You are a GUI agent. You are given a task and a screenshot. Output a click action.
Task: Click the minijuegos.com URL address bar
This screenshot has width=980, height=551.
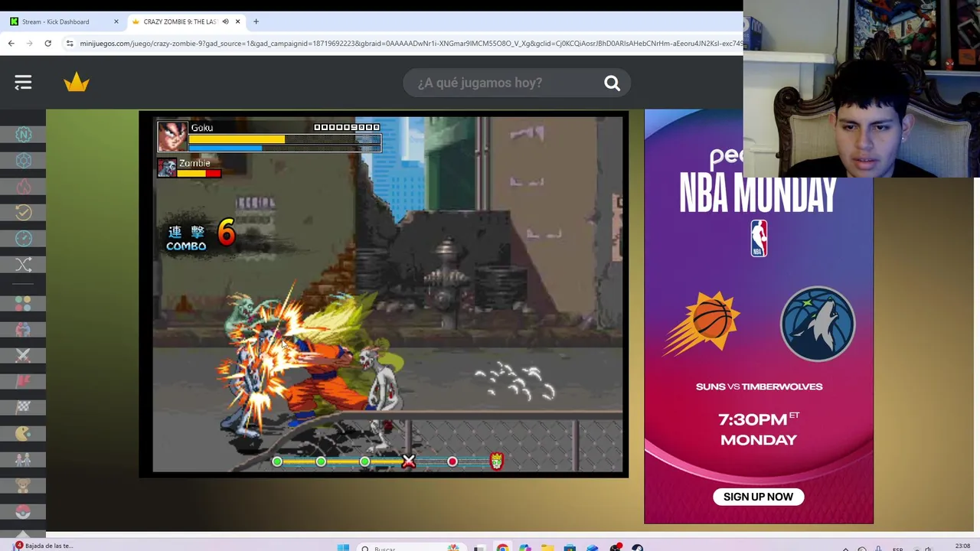tap(410, 44)
